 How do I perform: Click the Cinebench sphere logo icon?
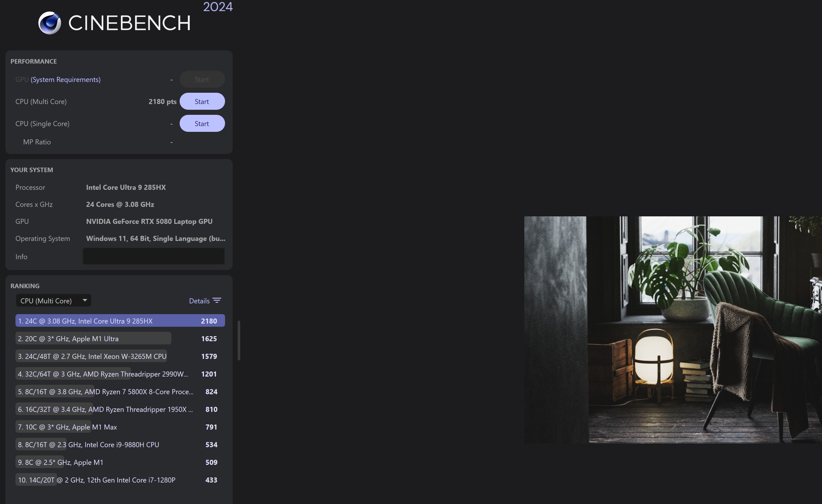(49, 23)
